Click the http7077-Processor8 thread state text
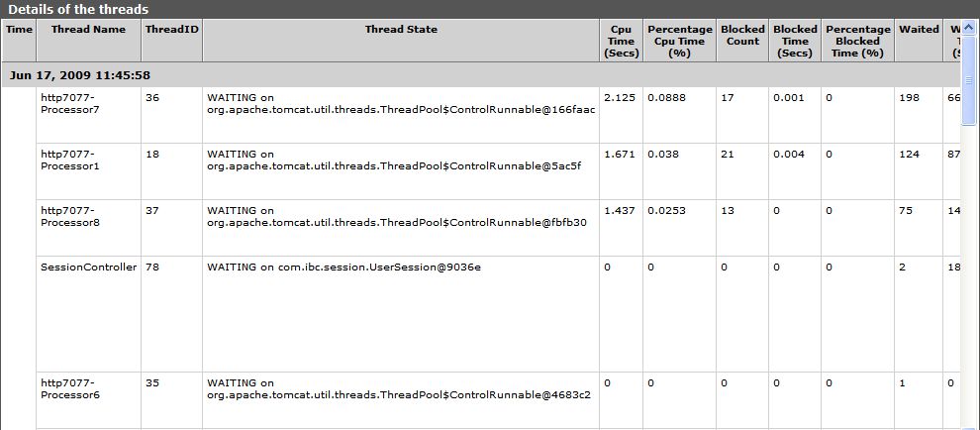The width and height of the screenshot is (980, 430). coord(397,217)
